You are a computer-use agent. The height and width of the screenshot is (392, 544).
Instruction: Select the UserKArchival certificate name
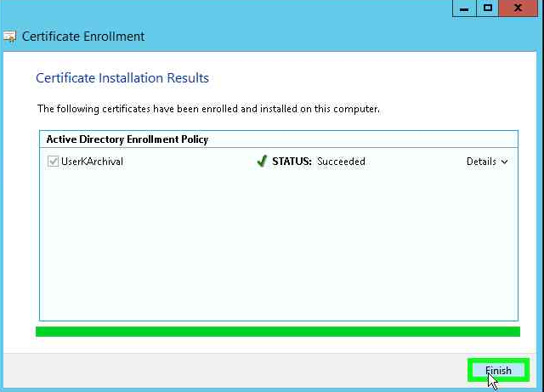(92, 162)
